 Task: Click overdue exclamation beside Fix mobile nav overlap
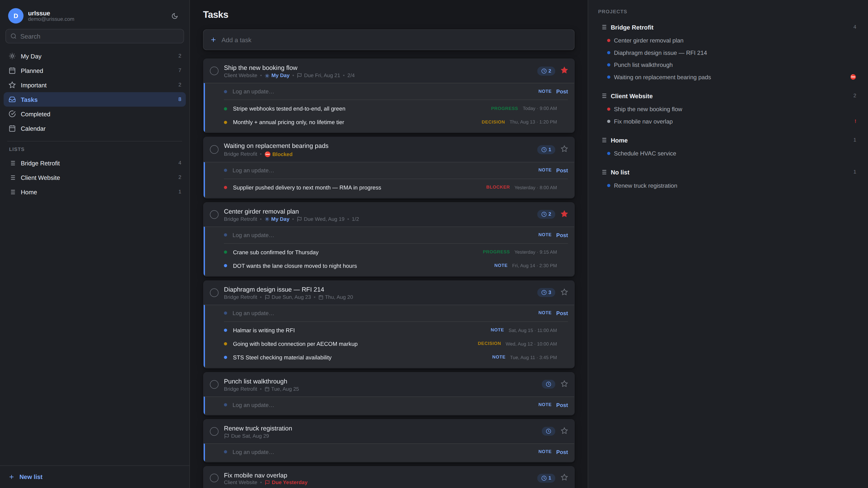(x=855, y=121)
